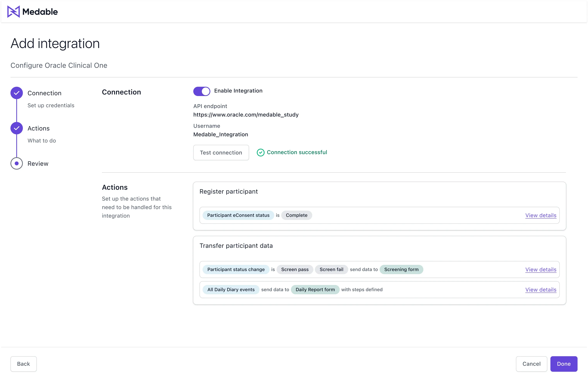Screen dimensions: 588x381
Task: Click the Review step circle indicator
Action: click(16, 163)
